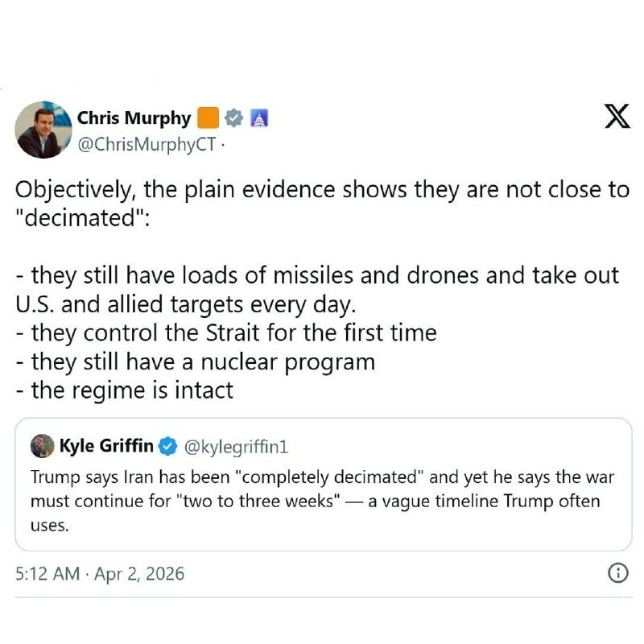Screen dimensions: 644x644
Task: Click the Capitol building government icon
Action: click(258, 118)
